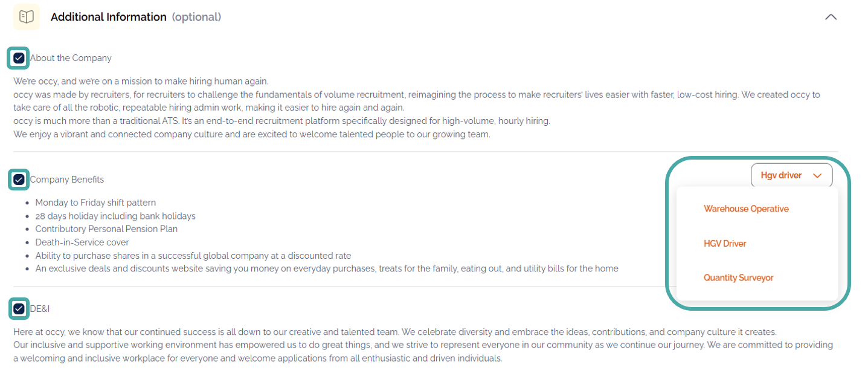Click the DE&I label text
The height and width of the screenshot is (373, 868).
[40, 309]
